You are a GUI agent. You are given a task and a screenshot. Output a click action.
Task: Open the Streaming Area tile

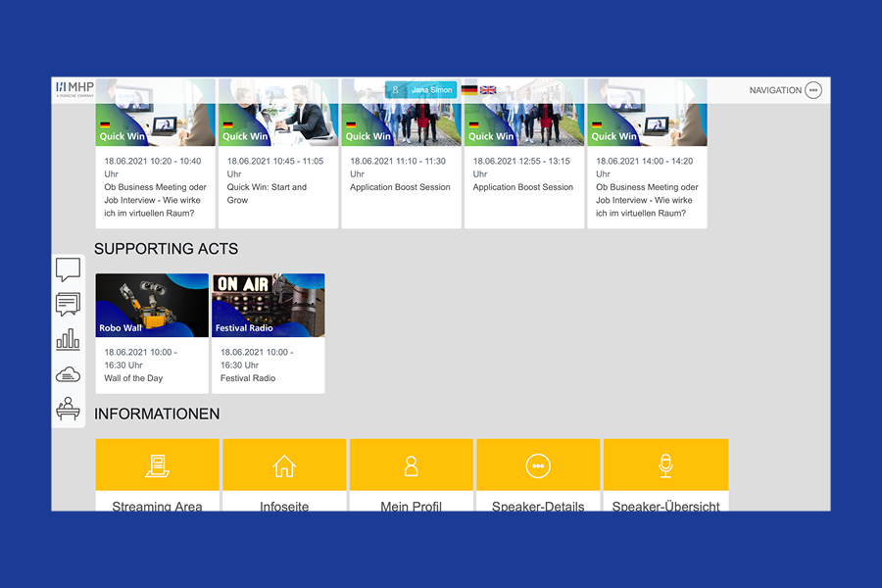[x=157, y=475]
